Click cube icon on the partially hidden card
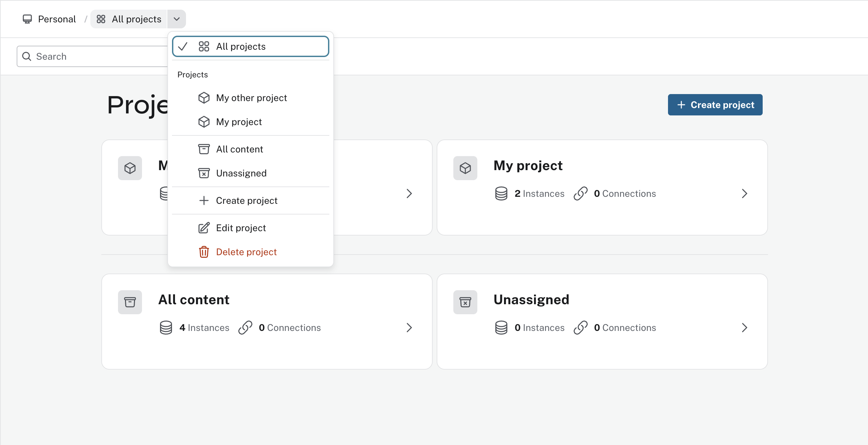Viewport: 868px width, 445px height. [x=130, y=168]
